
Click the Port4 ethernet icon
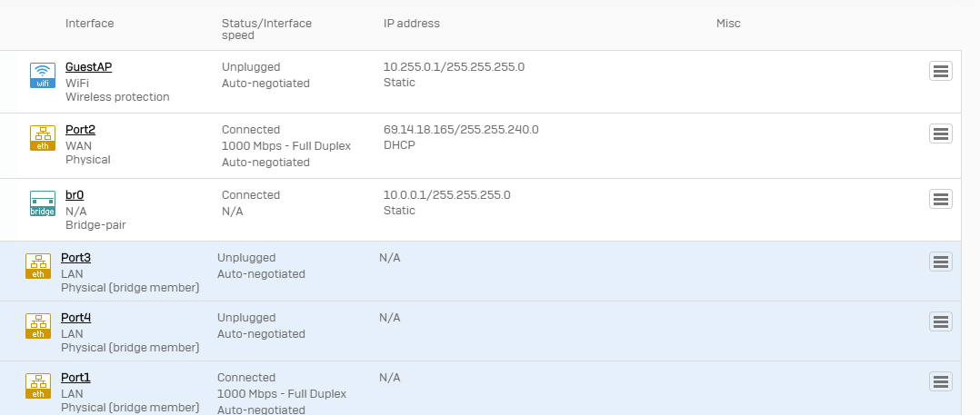38,326
